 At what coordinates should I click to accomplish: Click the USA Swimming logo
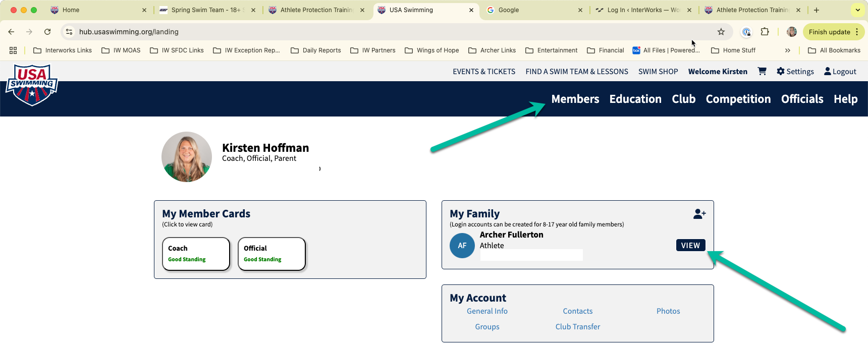[31, 85]
